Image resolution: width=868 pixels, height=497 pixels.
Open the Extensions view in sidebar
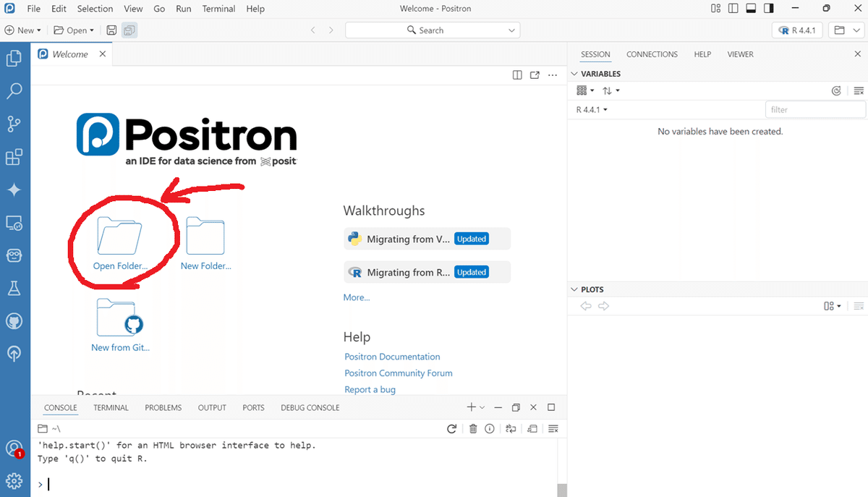click(14, 156)
